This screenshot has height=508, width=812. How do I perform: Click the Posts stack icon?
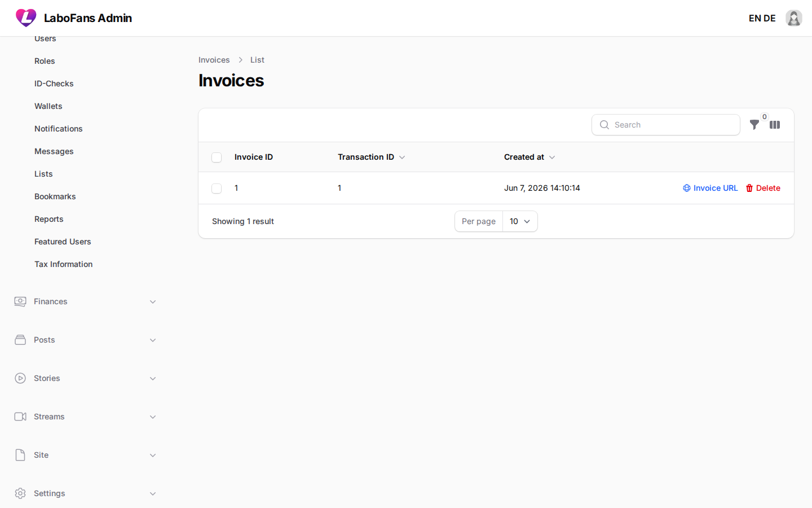pyautogui.click(x=20, y=340)
